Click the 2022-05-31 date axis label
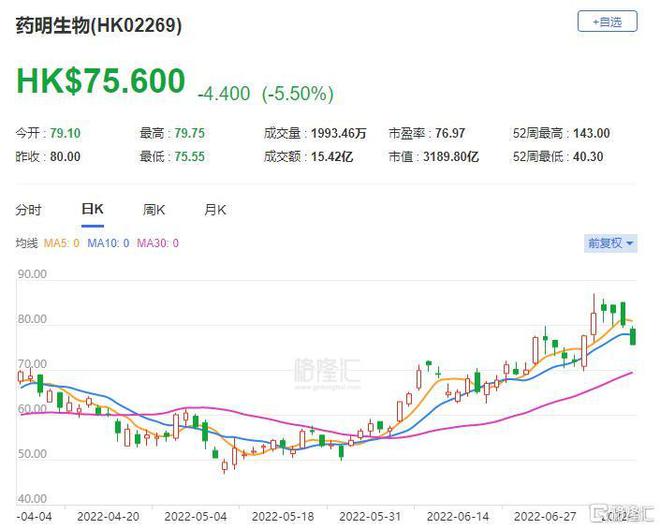Image resolution: width=660 pixels, height=529 pixels. (x=370, y=516)
